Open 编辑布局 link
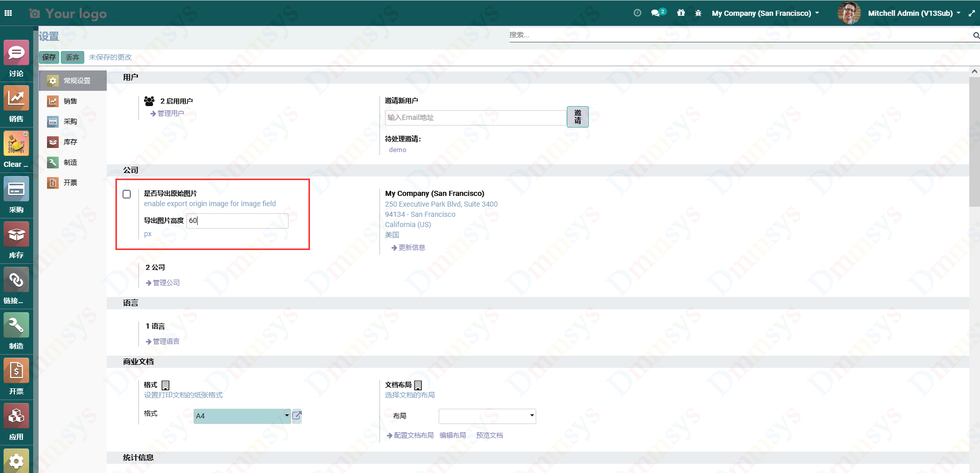980x473 pixels. pyautogui.click(x=453, y=435)
